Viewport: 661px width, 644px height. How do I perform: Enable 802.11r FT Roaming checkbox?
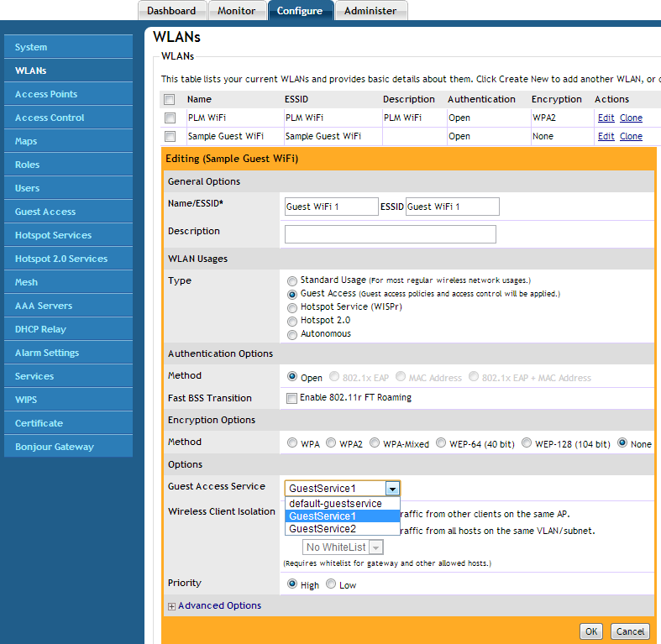point(291,398)
